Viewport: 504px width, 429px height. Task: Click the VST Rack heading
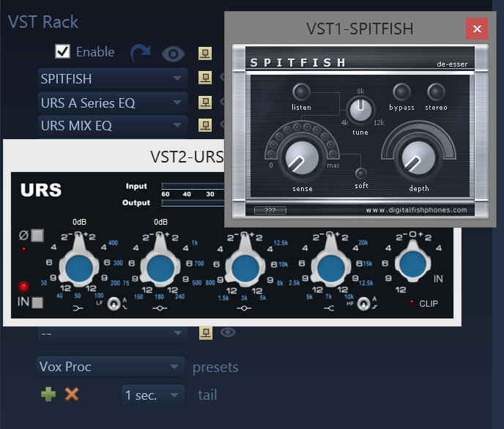point(42,22)
